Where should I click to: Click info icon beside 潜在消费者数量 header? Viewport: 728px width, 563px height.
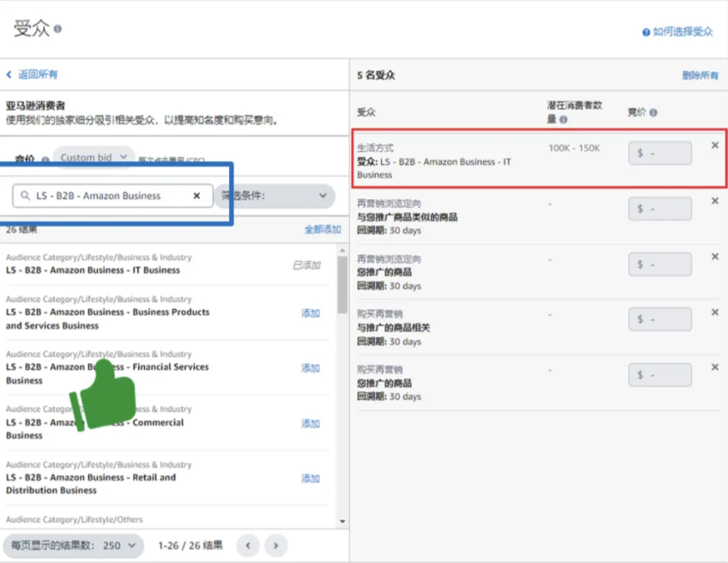tap(564, 120)
